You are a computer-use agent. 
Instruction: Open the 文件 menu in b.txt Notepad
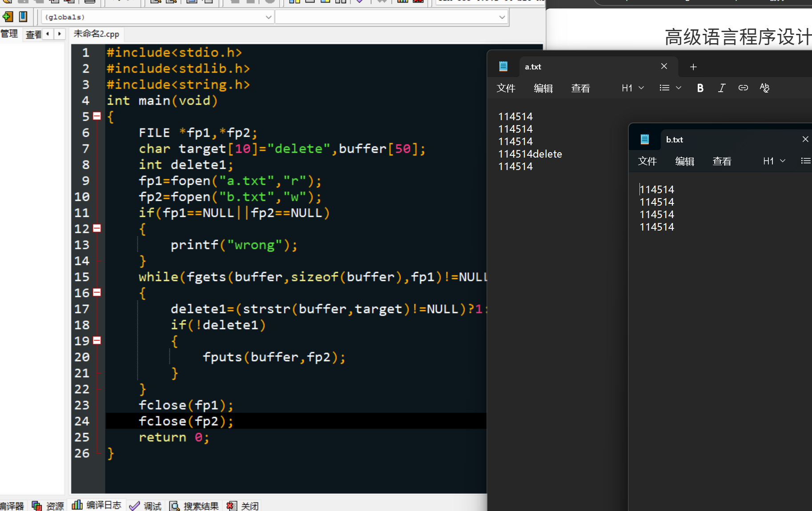tap(647, 161)
